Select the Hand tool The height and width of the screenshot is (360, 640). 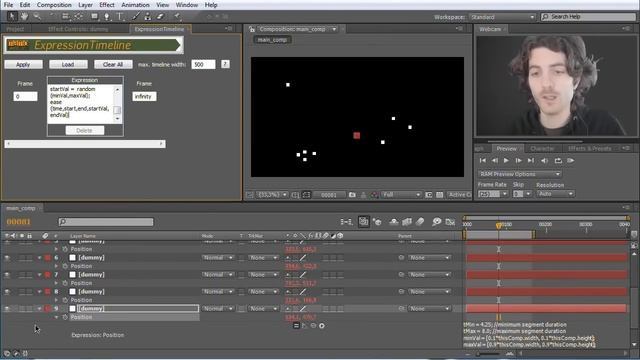pos(24,16)
